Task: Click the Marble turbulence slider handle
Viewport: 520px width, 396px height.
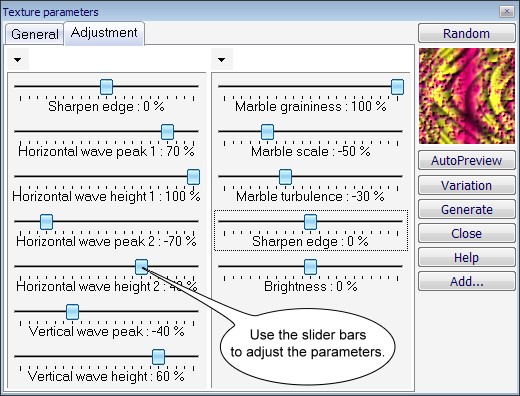Action: [285, 177]
